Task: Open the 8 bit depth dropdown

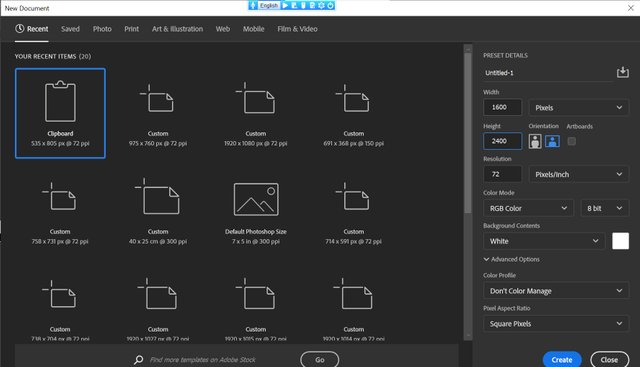Action: click(604, 208)
